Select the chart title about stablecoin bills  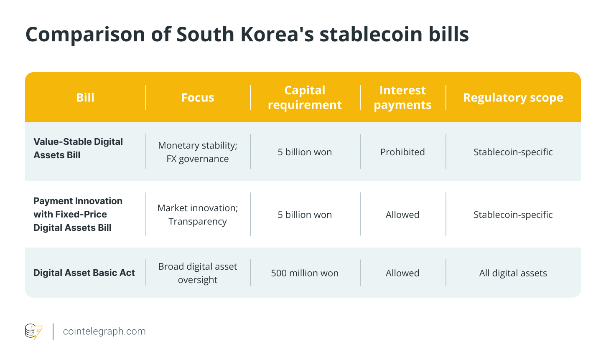(247, 34)
